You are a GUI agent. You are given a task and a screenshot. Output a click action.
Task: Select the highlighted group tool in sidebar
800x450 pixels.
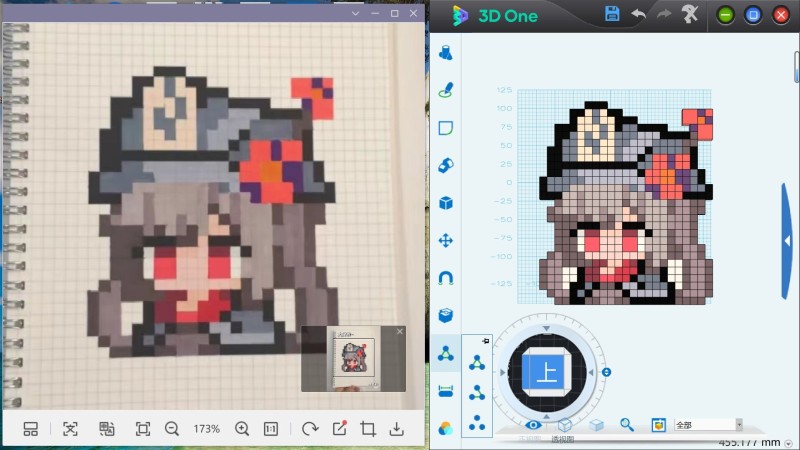(445, 353)
